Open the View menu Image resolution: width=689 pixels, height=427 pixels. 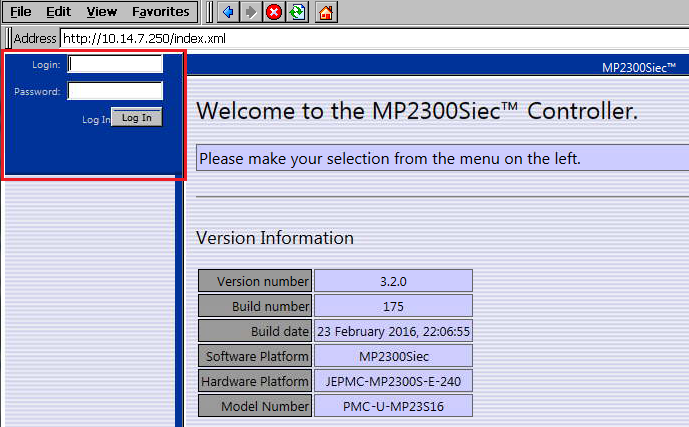tap(102, 11)
